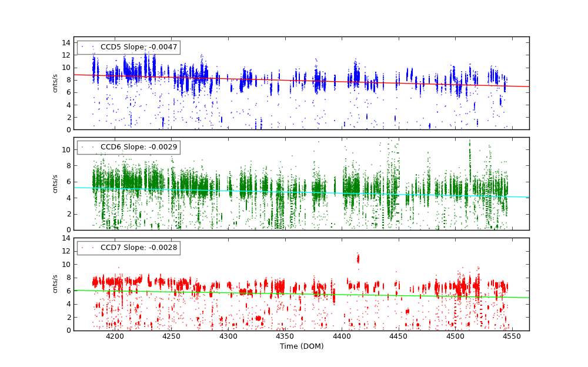Click the Time (DOM) x-axis label
Screen dimensions: 588x367
pos(301,346)
